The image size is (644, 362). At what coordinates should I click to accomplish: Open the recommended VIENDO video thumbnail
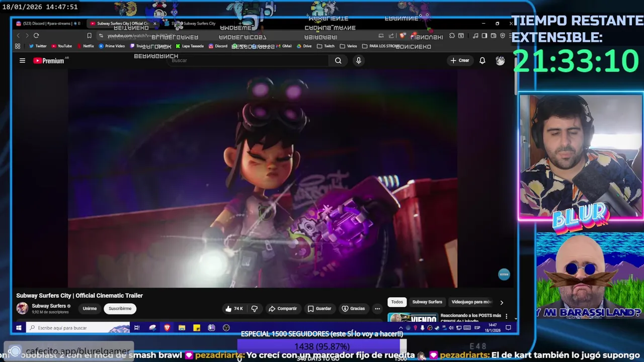(x=413, y=317)
